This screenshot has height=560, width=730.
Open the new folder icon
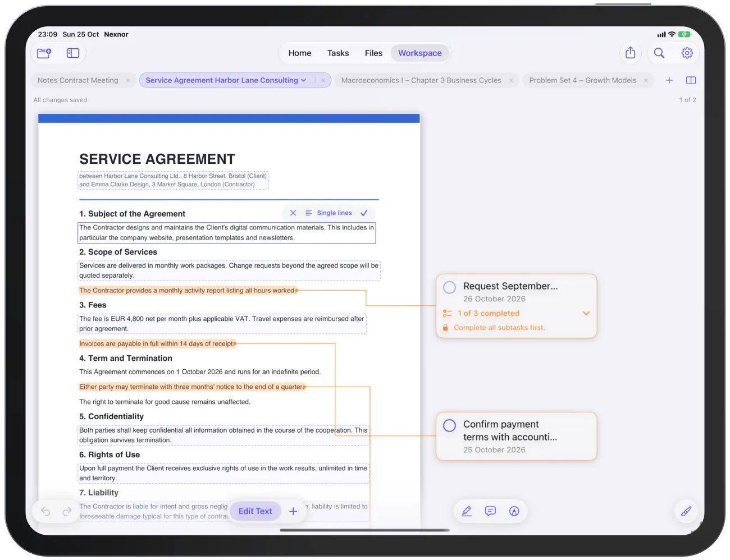[x=44, y=53]
